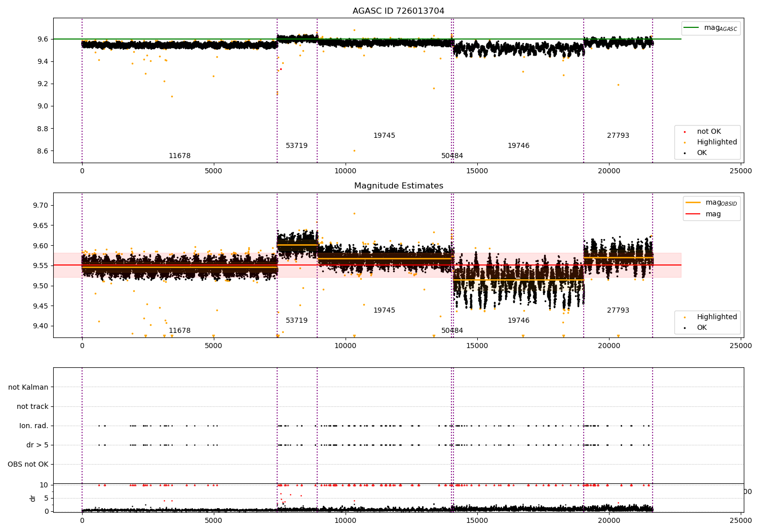Click the 'Magnitude Estimates' plot title

(398, 186)
